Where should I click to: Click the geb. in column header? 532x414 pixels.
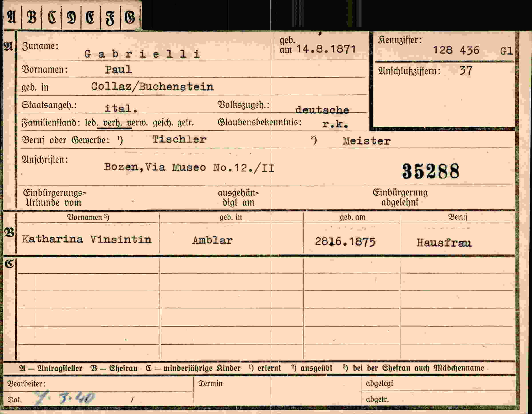(231, 217)
